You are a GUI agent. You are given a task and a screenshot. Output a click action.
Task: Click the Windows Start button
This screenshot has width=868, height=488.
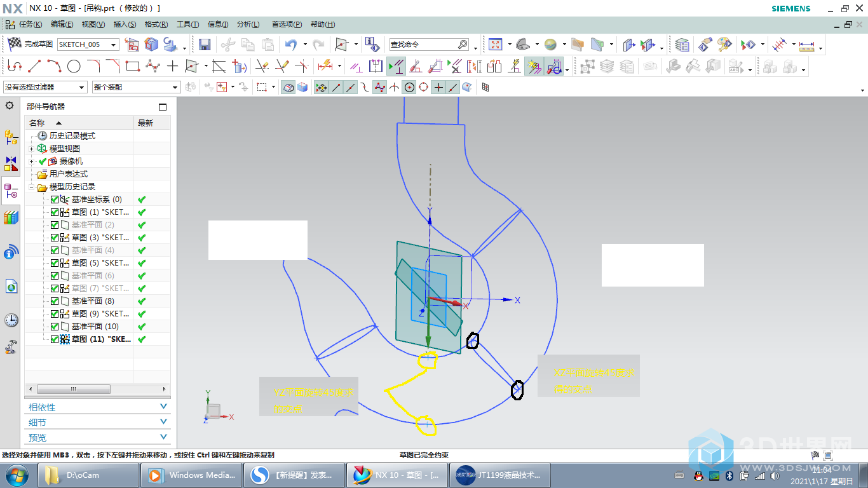click(x=17, y=475)
